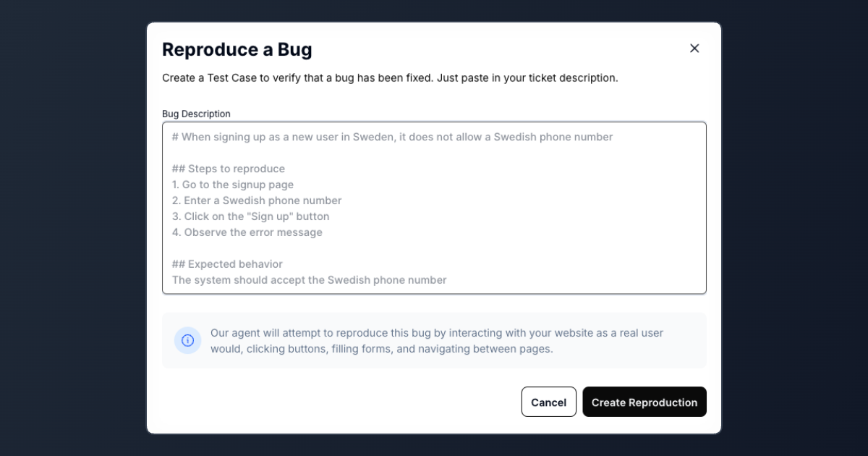868x456 pixels.
Task: Click the Bug Description field label
Action: 196,114
